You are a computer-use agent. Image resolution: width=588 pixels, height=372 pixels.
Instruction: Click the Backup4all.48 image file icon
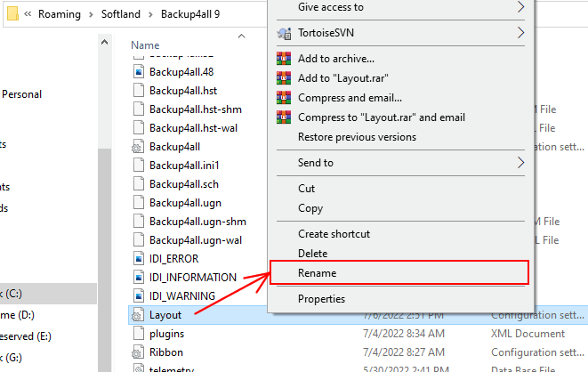pyautogui.click(x=139, y=71)
